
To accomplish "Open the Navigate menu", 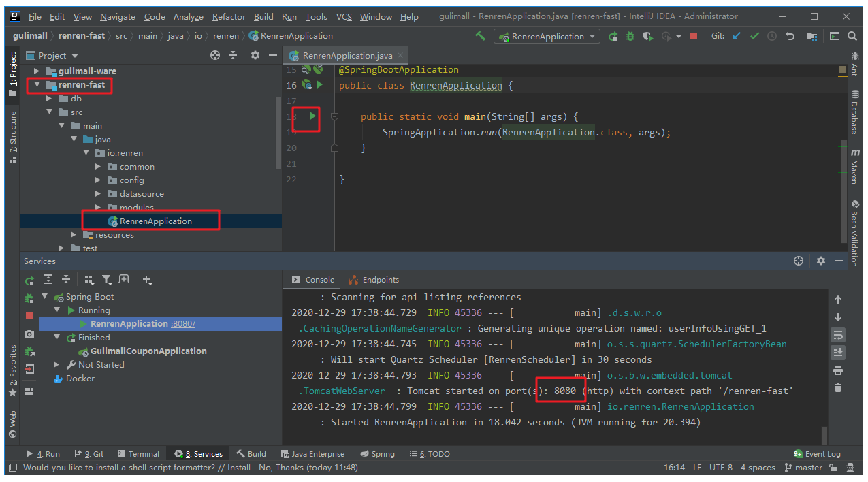I will pyautogui.click(x=117, y=16).
